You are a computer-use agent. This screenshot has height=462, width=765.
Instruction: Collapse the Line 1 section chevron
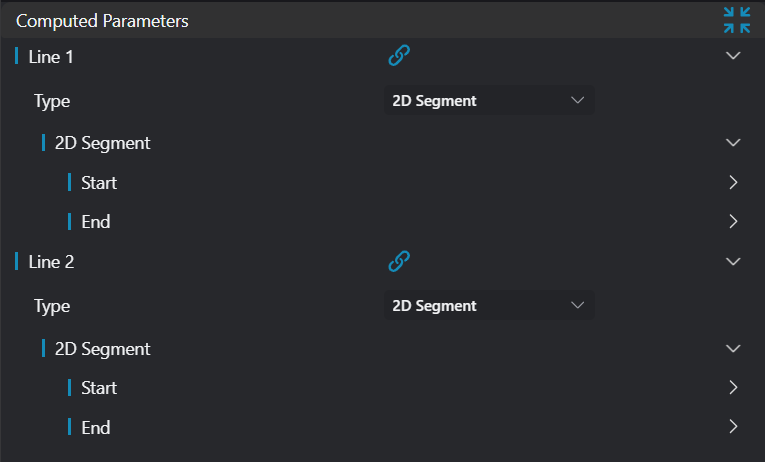coord(733,57)
